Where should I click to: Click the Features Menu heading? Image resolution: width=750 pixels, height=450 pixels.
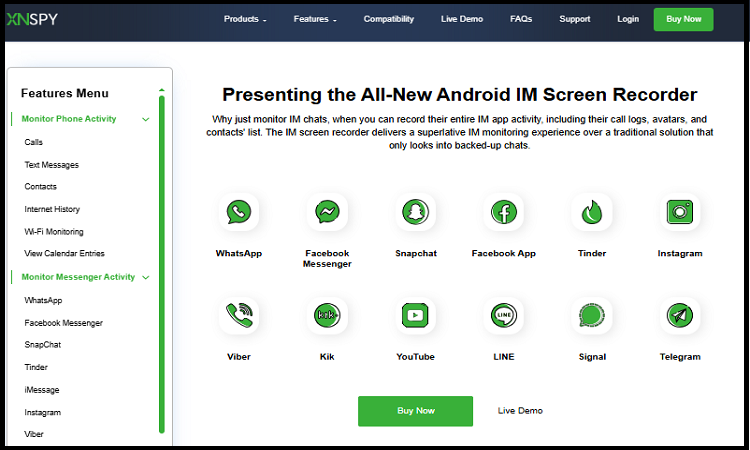65,93
